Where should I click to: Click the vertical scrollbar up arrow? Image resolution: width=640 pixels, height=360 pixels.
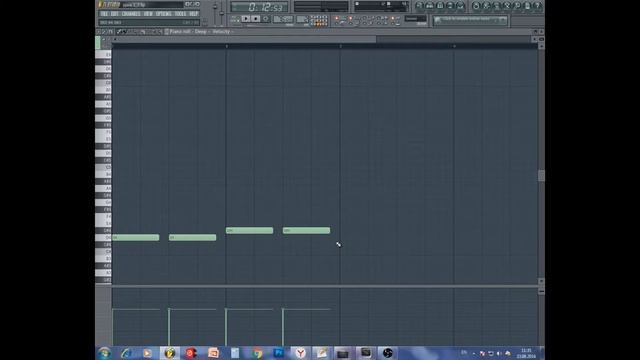tap(541, 47)
